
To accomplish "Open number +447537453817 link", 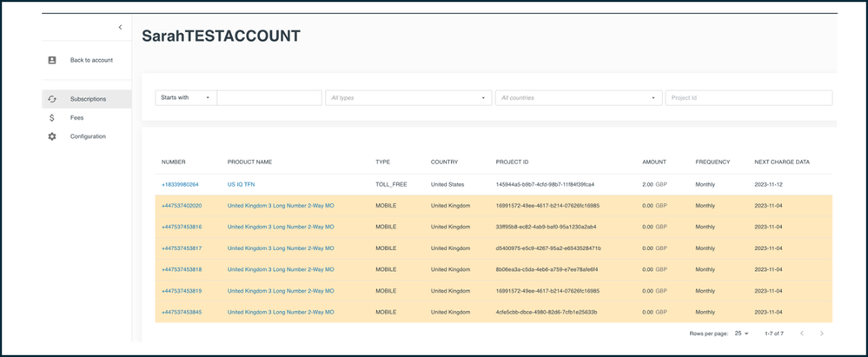I will pyautogui.click(x=182, y=248).
